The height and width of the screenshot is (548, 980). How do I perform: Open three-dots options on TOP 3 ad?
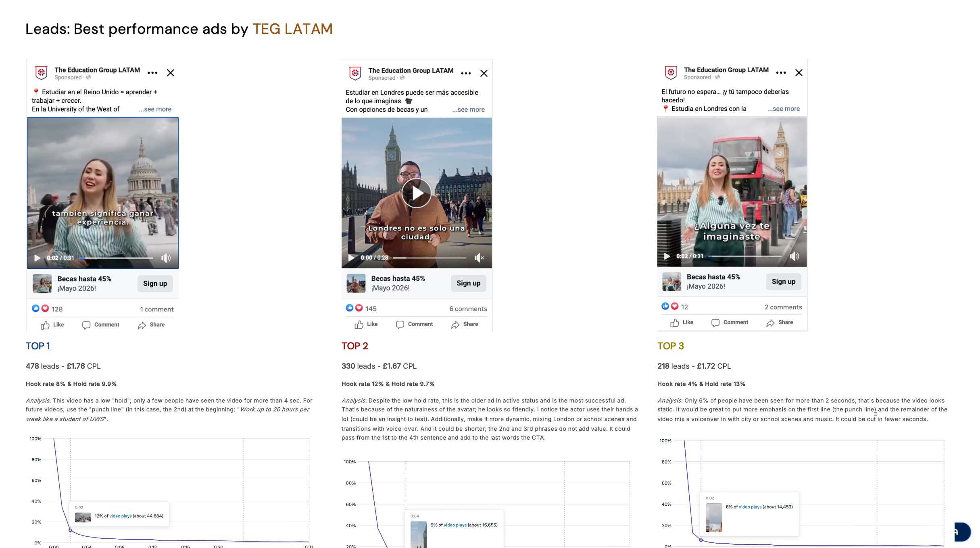tap(781, 73)
